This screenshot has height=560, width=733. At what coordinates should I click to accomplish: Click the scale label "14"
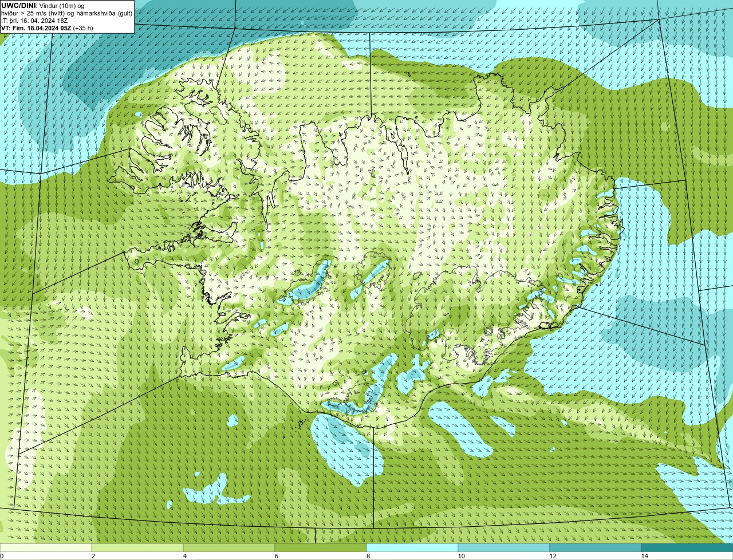(x=644, y=556)
